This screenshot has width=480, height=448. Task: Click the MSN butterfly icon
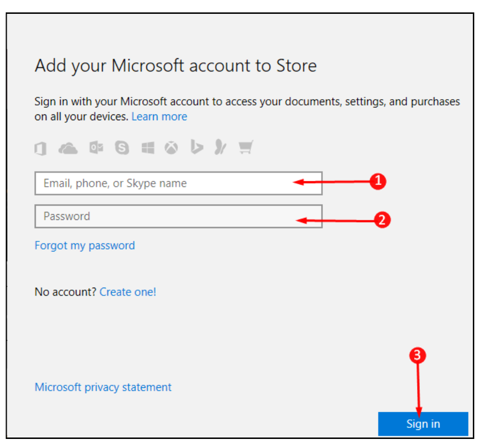[220, 147]
